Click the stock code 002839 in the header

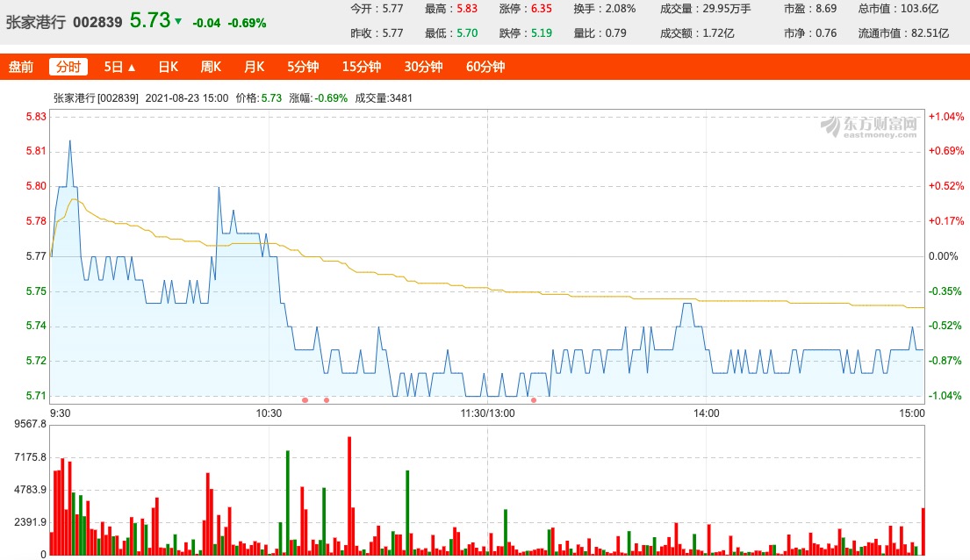[x=97, y=22]
